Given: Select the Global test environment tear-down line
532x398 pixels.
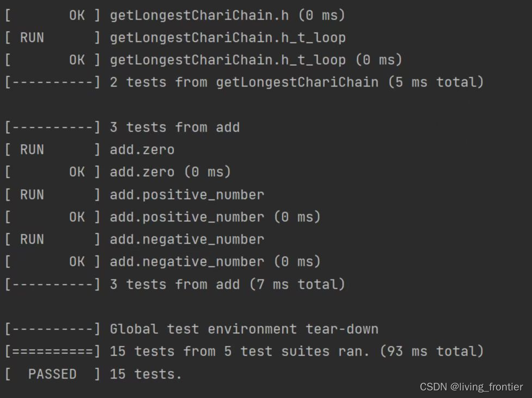Looking at the screenshot, I should point(191,329).
